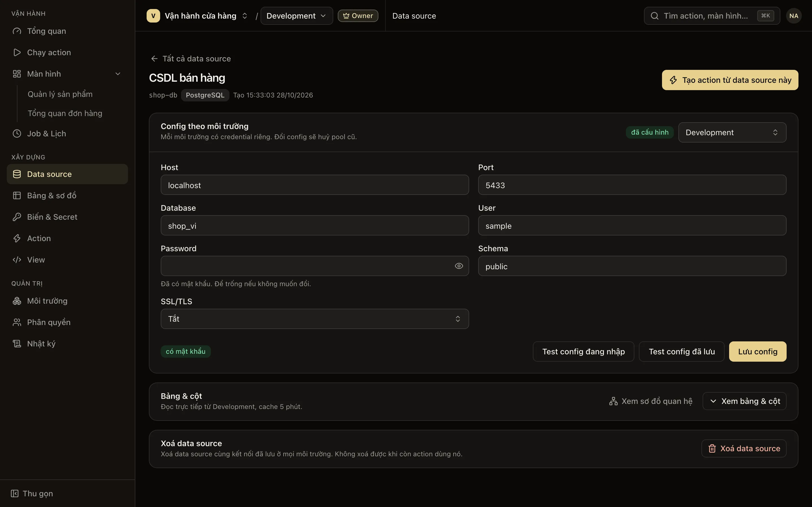Collapse the Màn hình submenu chevron
Image resolution: width=812 pixels, height=507 pixels.
point(118,74)
